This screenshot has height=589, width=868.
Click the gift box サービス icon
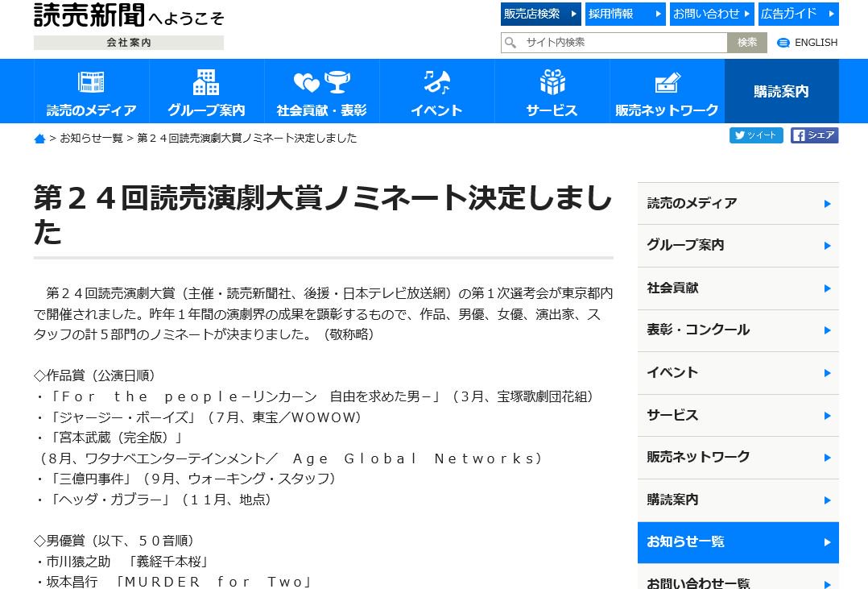[x=552, y=81]
